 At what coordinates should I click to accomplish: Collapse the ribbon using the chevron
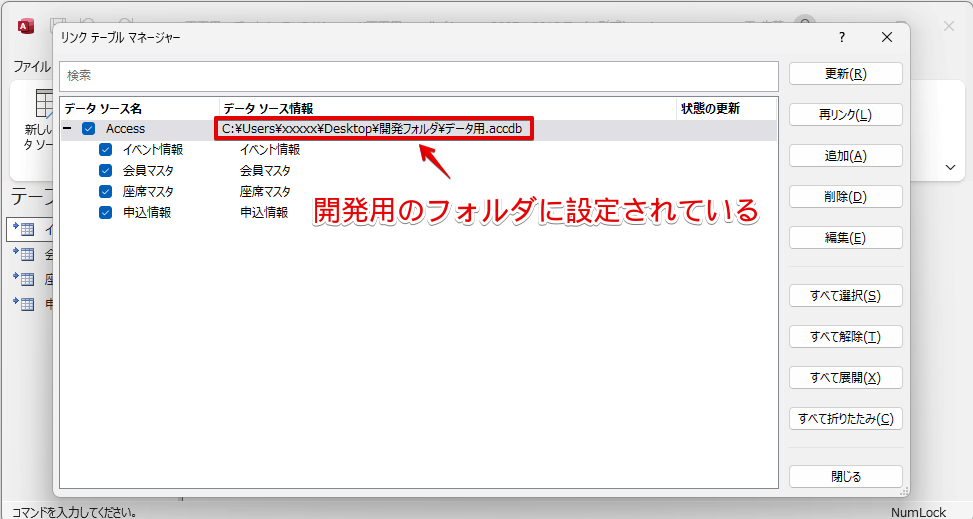click(949, 167)
